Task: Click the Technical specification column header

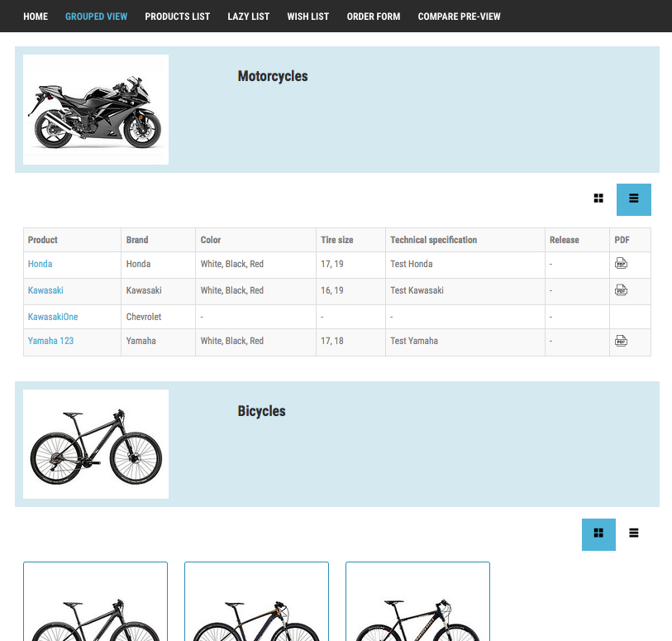Action: click(465, 240)
